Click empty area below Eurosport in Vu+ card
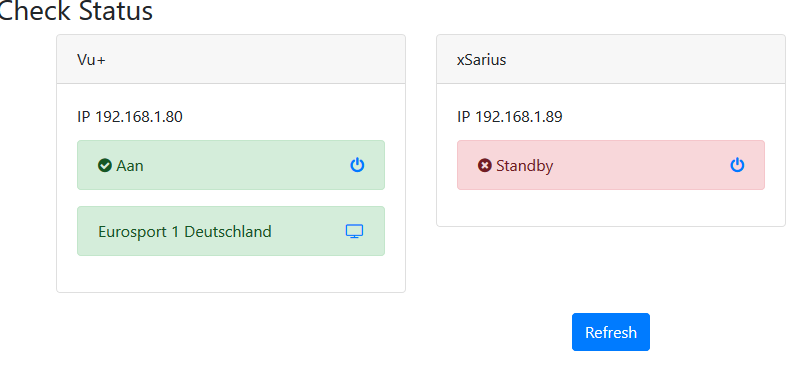This screenshot has width=808, height=379. (x=231, y=273)
